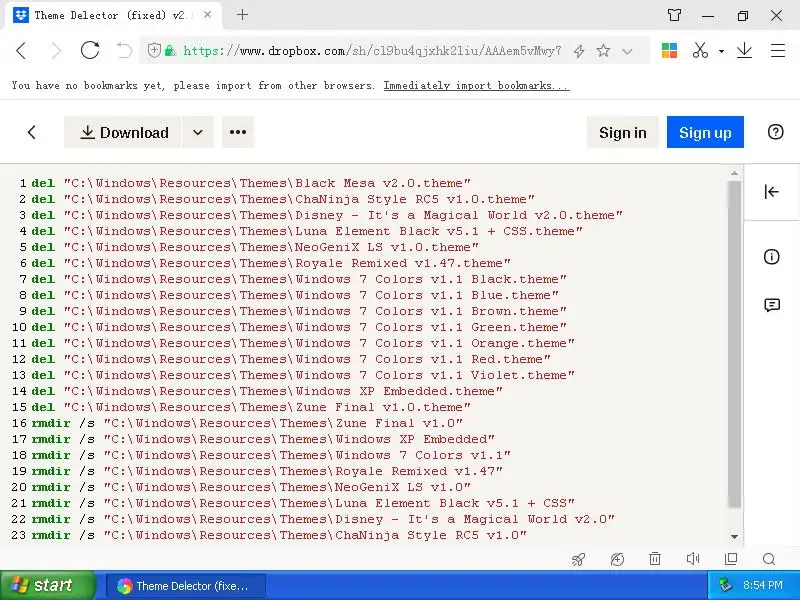
Task: Select Theme Delector taskbar window button
Action: click(x=186, y=586)
